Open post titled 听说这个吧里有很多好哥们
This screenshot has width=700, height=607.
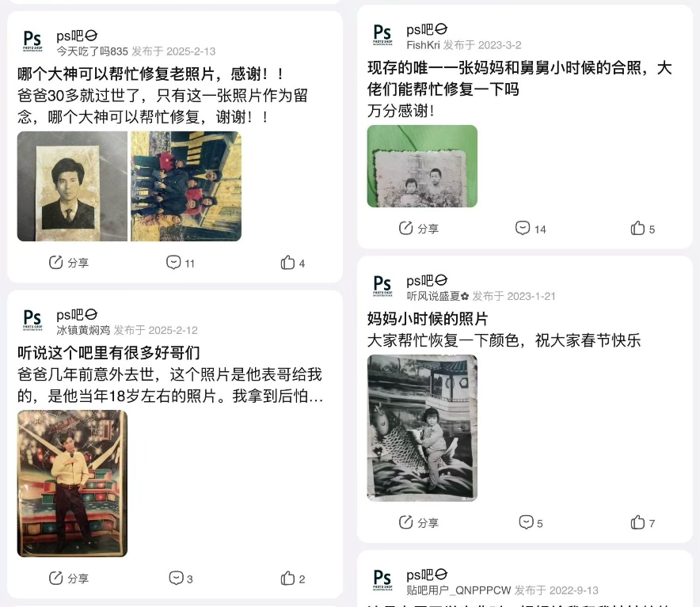point(108,353)
